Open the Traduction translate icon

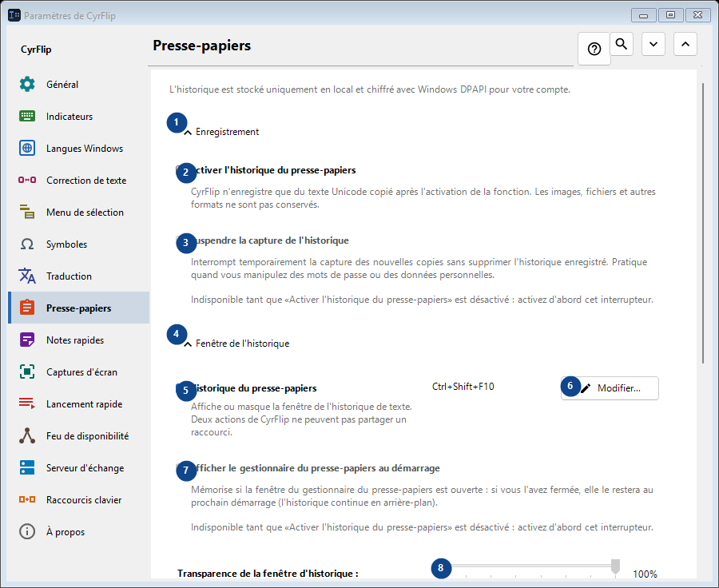(x=27, y=276)
